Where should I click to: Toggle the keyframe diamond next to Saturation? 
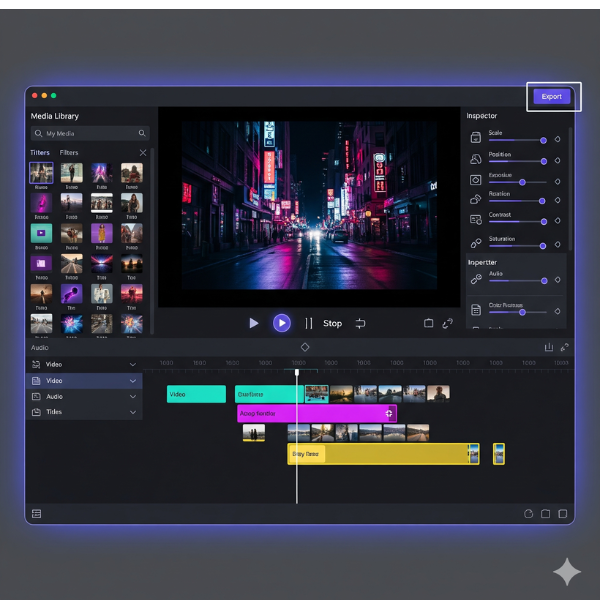click(558, 244)
